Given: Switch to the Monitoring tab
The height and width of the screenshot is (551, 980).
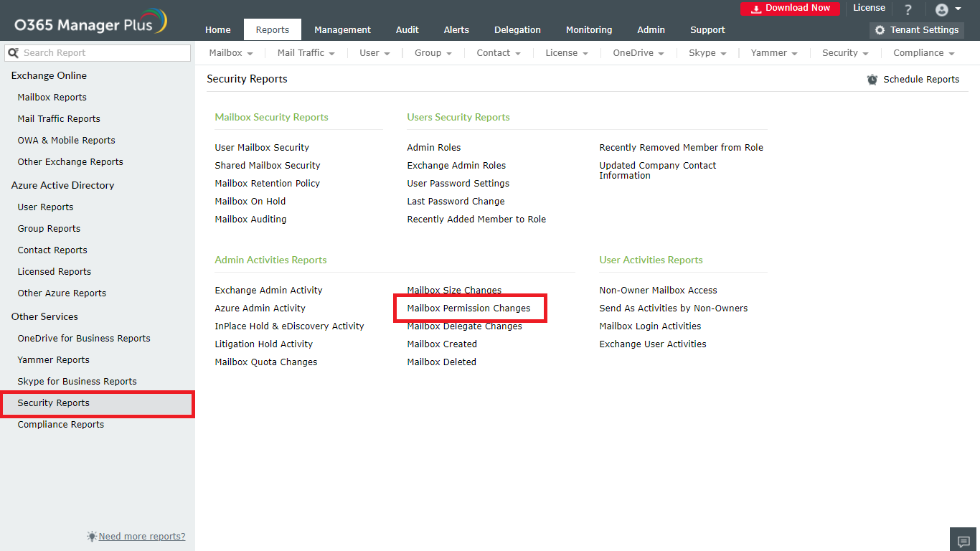Looking at the screenshot, I should pos(589,30).
